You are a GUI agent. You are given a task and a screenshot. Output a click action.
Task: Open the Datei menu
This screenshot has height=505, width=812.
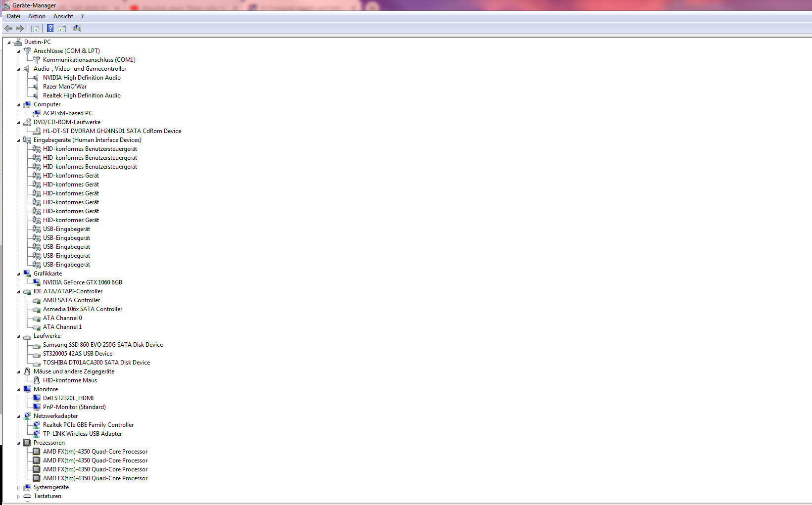point(13,16)
